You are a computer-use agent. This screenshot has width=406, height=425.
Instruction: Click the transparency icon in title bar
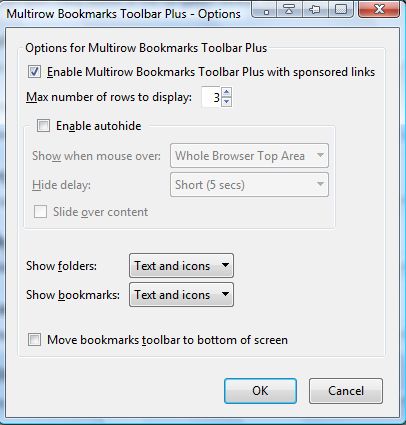341,9
